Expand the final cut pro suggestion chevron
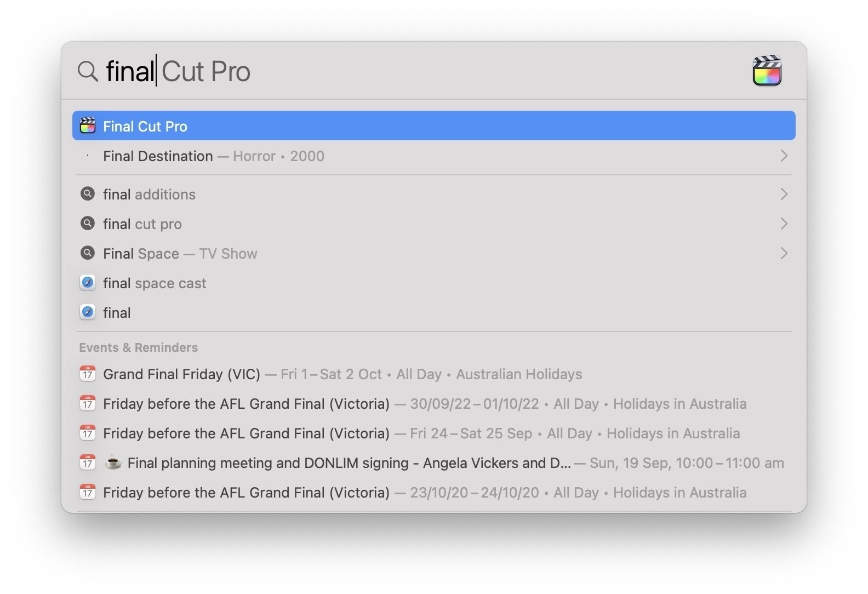This screenshot has height=594, width=868. 784,224
